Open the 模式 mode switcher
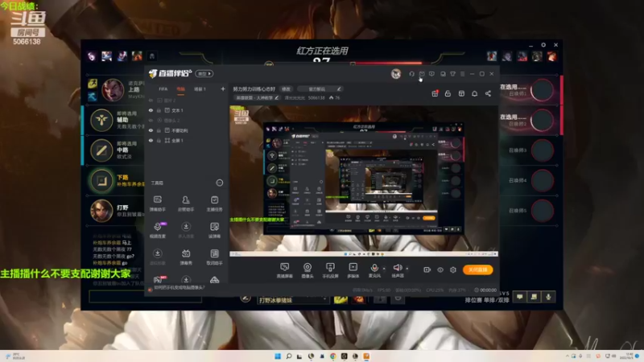 pos(204,74)
